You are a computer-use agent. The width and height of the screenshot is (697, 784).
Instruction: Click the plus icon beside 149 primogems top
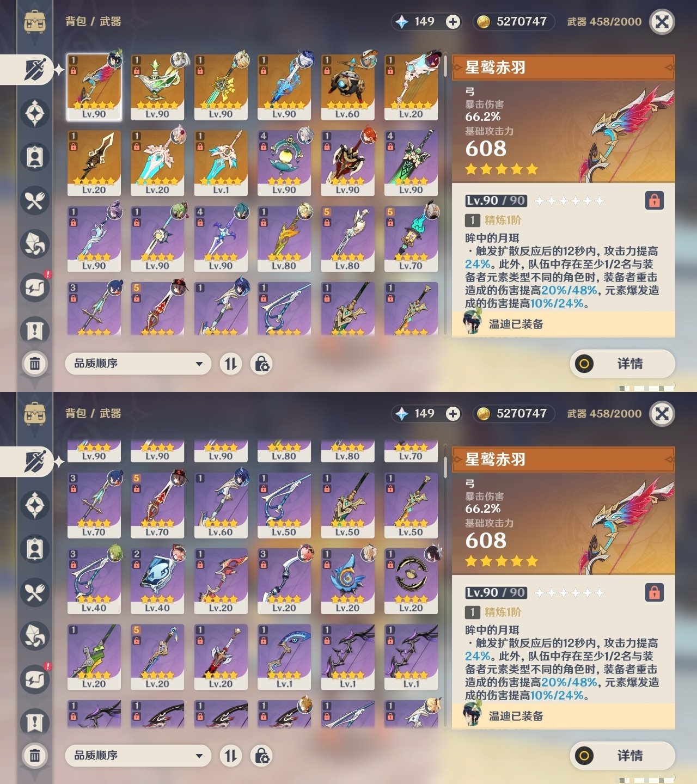453,22
